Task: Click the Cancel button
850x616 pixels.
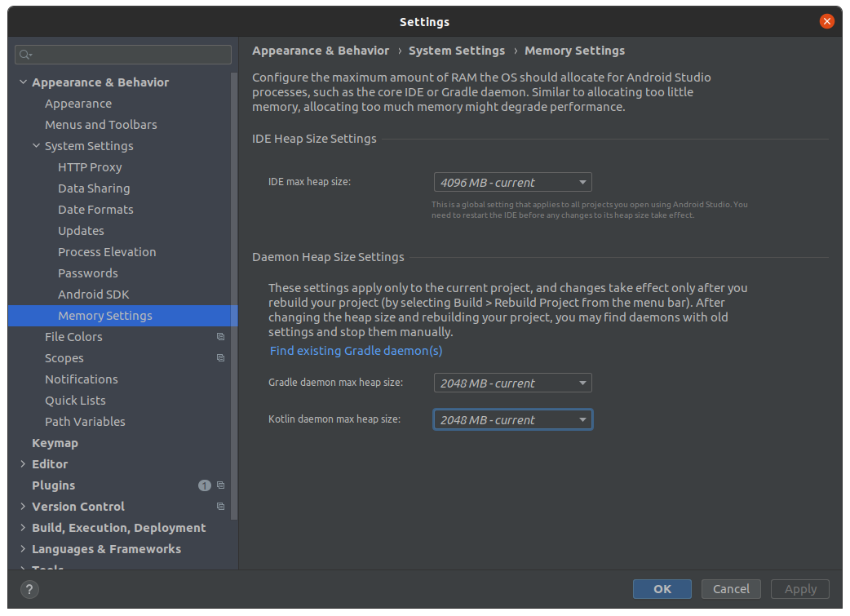Action: pos(731,589)
